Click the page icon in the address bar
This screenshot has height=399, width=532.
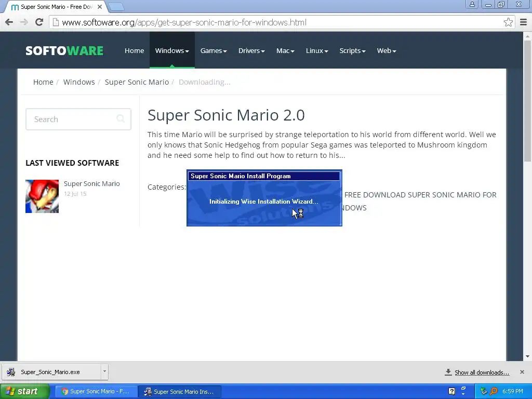(56, 22)
